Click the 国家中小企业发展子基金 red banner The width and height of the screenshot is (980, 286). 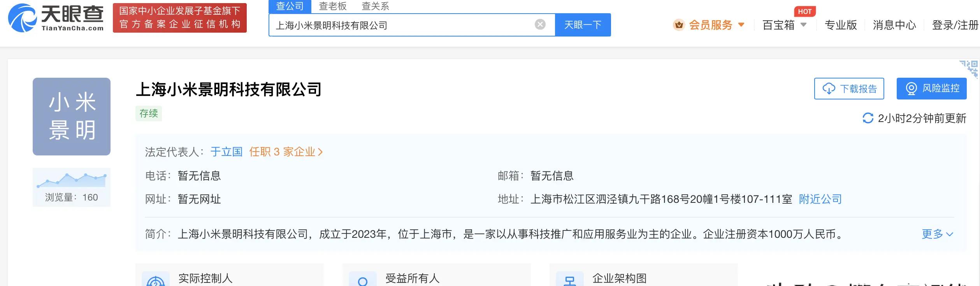click(180, 18)
